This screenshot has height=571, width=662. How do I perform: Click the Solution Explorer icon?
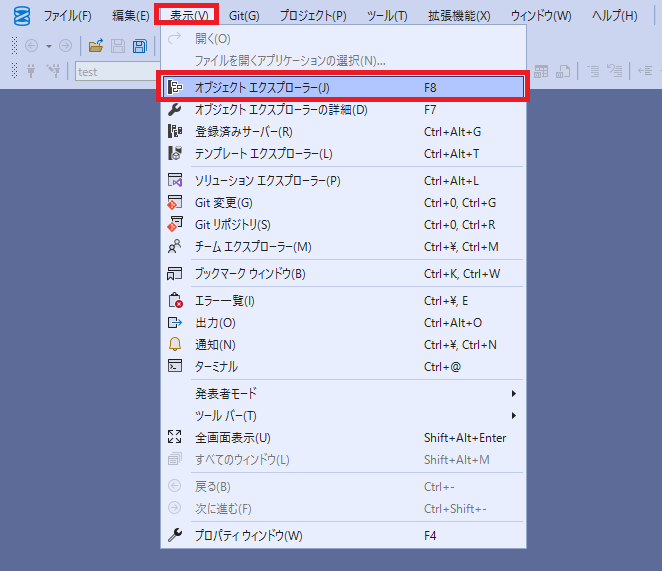[175, 180]
